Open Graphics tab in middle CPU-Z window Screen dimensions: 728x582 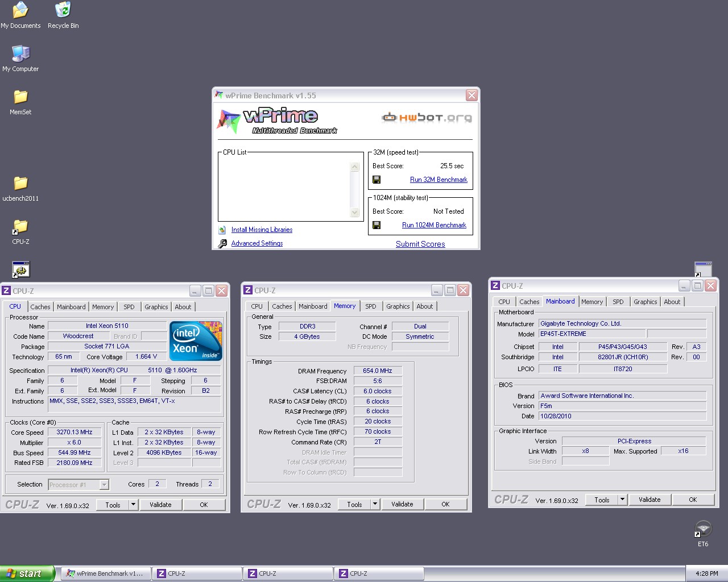[398, 306]
